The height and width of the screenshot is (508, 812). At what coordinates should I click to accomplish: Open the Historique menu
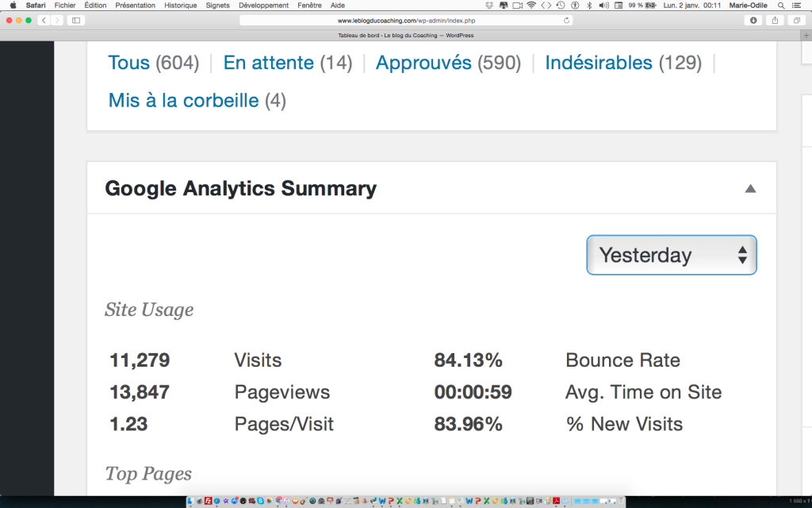click(180, 5)
